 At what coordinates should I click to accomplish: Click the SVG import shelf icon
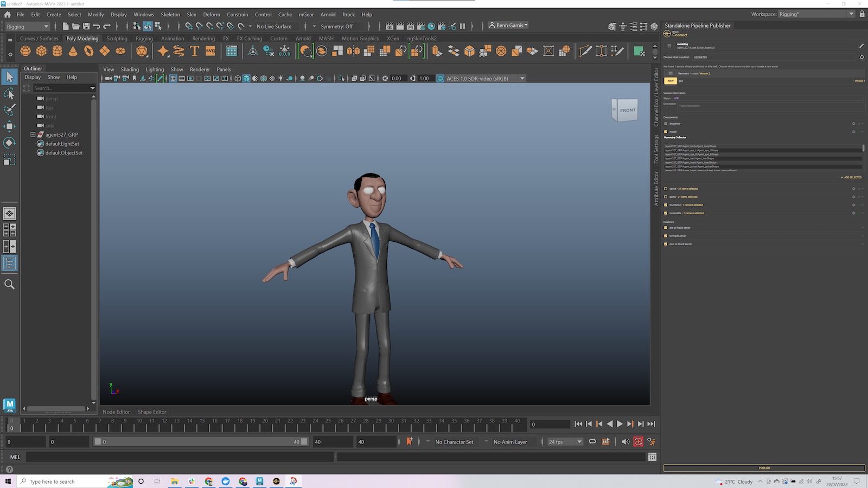pos(210,51)
